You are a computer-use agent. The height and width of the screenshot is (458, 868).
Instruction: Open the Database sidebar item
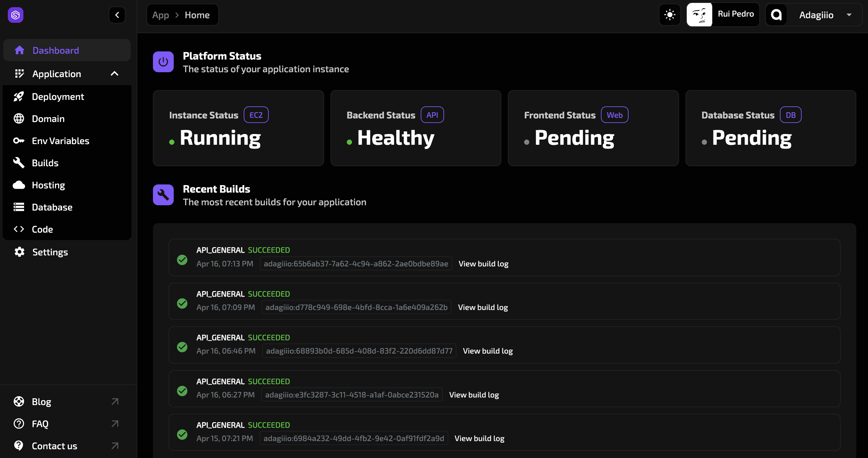click(52, 207)
